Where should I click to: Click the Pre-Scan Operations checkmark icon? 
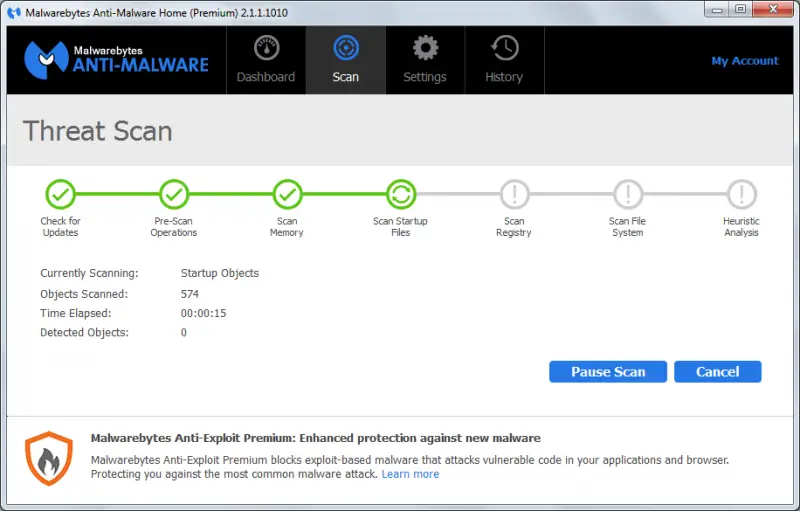pos(174,194)
